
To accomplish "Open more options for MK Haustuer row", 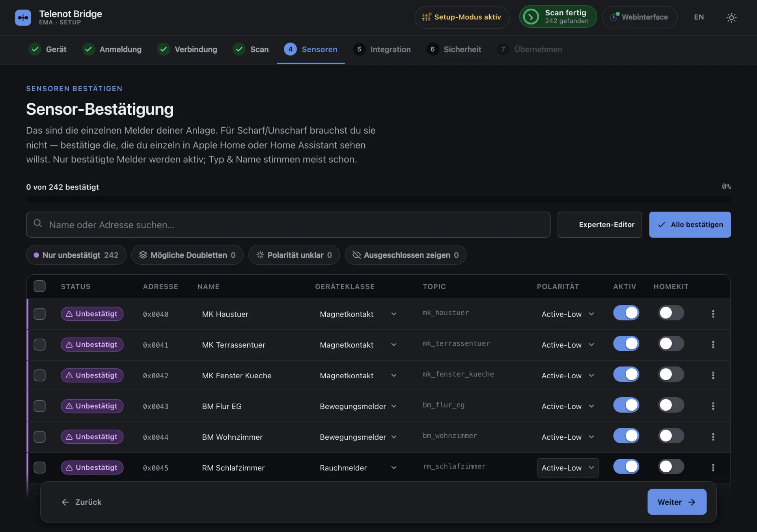I will coord(713,314).
